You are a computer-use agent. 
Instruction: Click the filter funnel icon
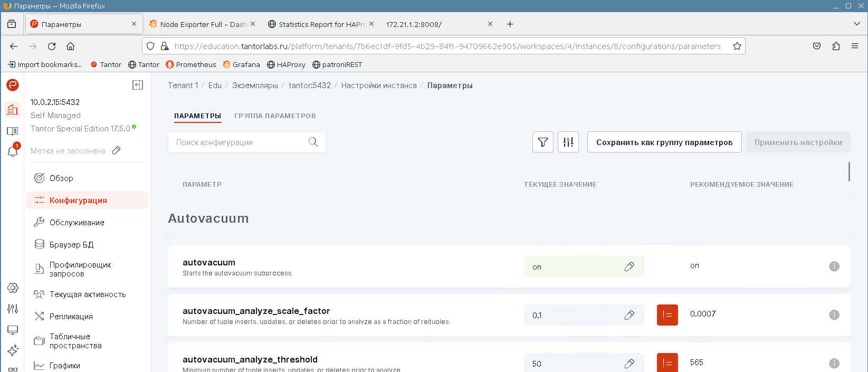point(542,142)
